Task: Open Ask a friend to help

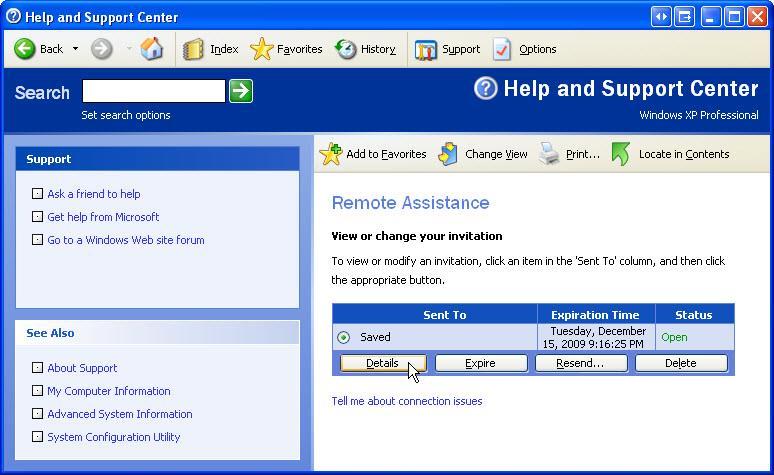Action: tap(94, 194)
